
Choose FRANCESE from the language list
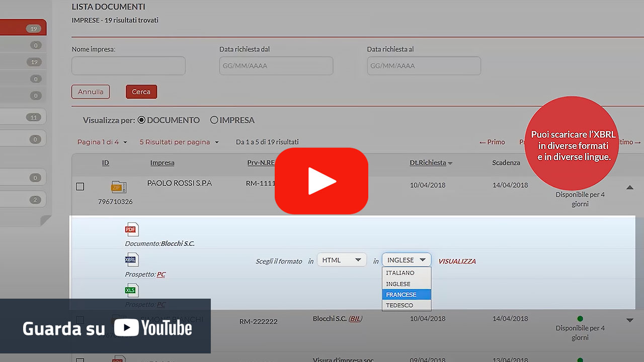click(x=407, y=295)
